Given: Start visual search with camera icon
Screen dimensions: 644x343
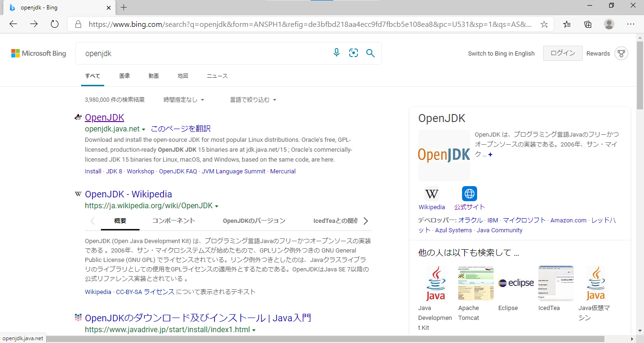Looking at the screenshot, I should [x=354, y=53].
